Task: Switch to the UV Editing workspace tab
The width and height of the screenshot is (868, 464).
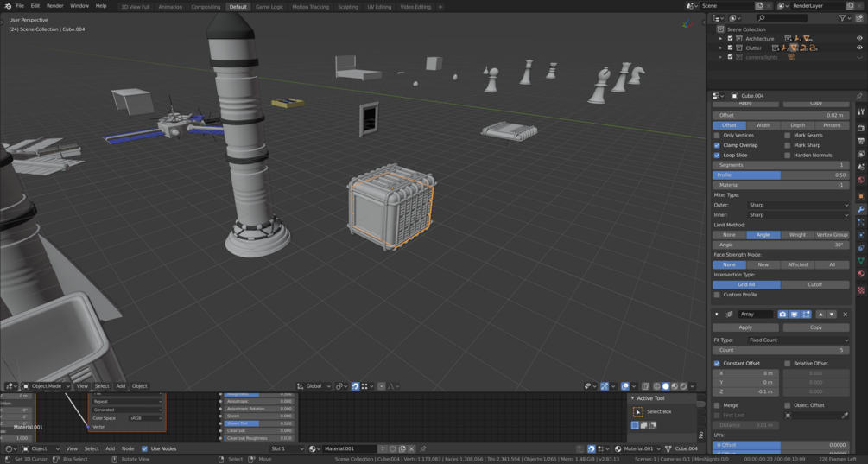Action: click(x=379, y=7)
